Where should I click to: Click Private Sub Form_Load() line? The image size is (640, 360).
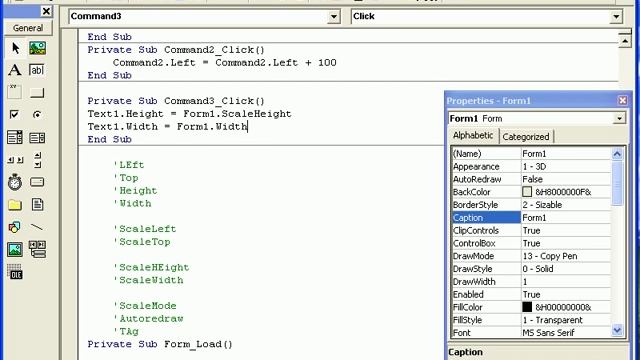(160, 344)
